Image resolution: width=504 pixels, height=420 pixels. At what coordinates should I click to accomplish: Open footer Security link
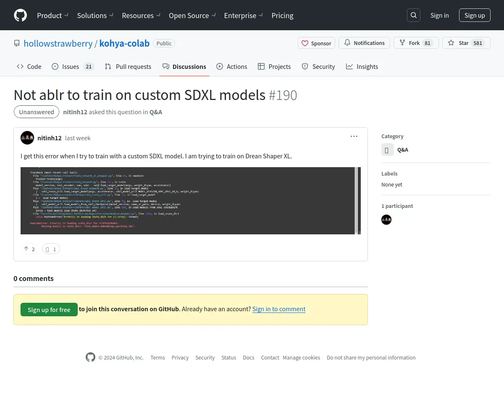pos(205,357)
